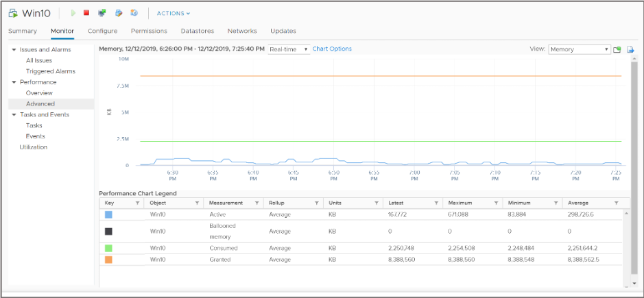Open Events in the sidebar

(x=36, y=136)
